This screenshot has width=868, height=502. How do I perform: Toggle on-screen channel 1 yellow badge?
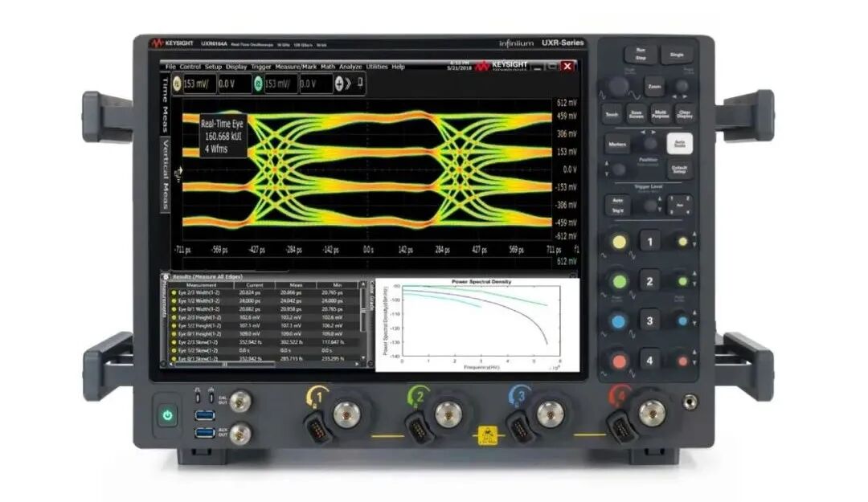pos(177,84)
